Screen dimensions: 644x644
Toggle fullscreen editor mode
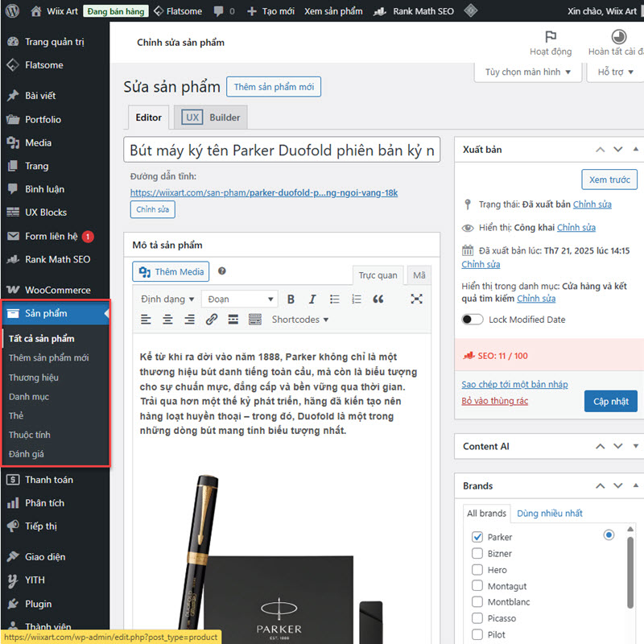point(416,299)
